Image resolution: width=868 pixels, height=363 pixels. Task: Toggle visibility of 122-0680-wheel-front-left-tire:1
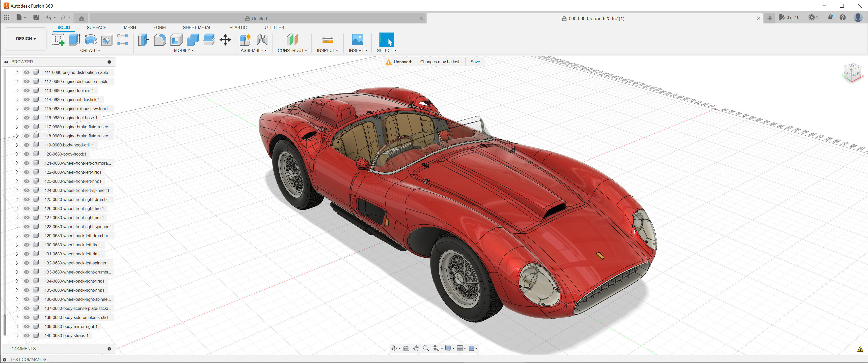[x=26, y=172]
